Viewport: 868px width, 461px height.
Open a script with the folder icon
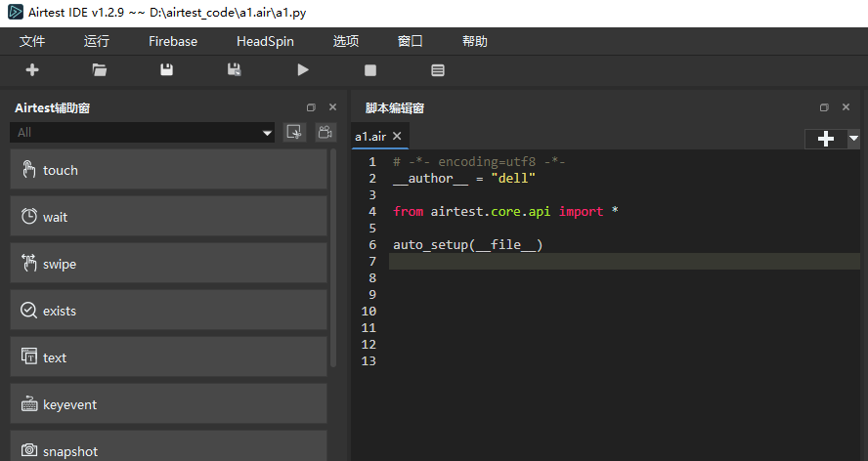point(99,70)
